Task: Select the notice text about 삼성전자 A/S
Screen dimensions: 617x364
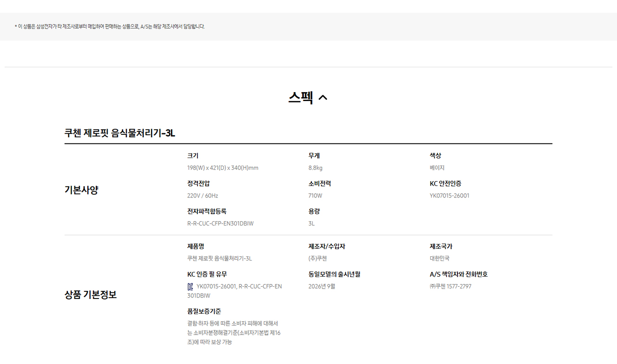Action: point(110,27)
